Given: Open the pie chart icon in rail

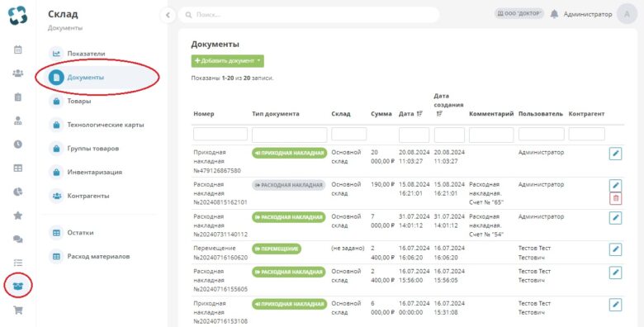Looking at the screenshot, I should tap(17, 192).
